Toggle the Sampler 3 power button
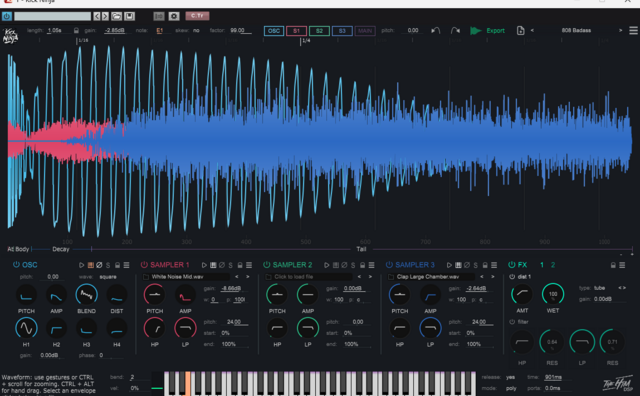 tap(389, 265)
